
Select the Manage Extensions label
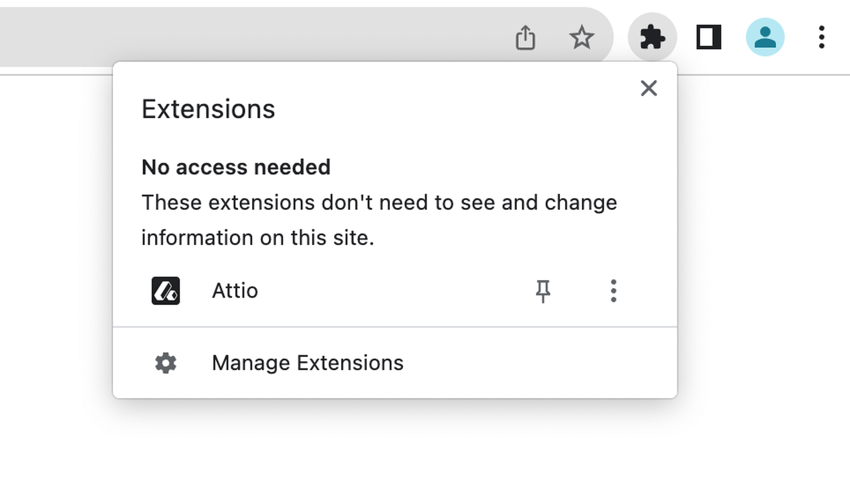(308, 363)
